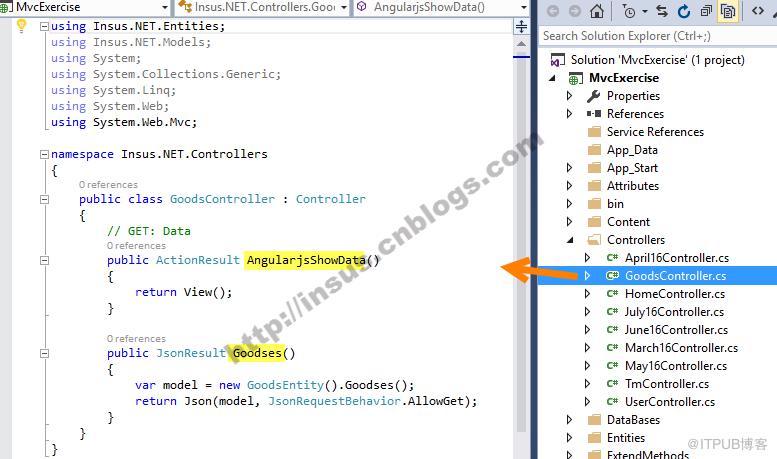Click the Forward button in Solution Explorer toolbar
Screen dimensions: 777x459
point(574,11)
